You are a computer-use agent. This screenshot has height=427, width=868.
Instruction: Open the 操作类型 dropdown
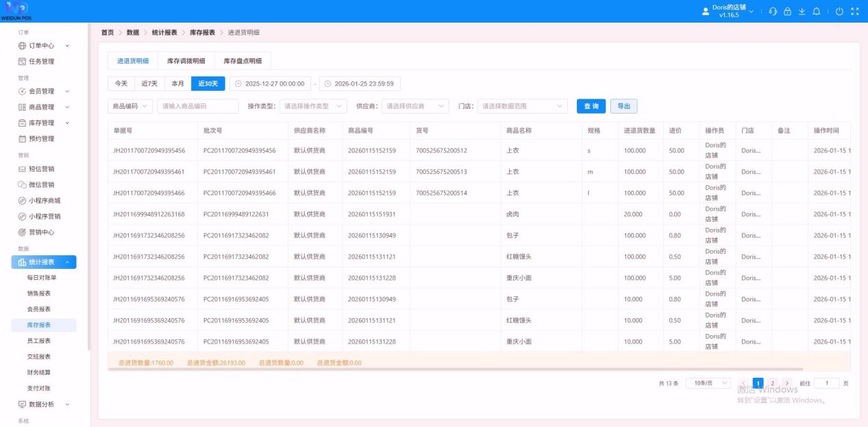(313, 106)
